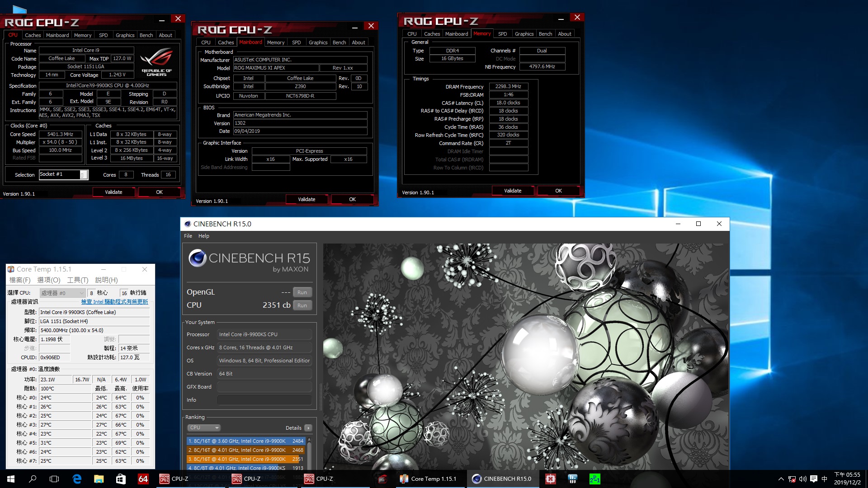This screenshot has width=868, height=488.
Task: Launch Microsoft Edge from taskbar
Action: [77, 479]
